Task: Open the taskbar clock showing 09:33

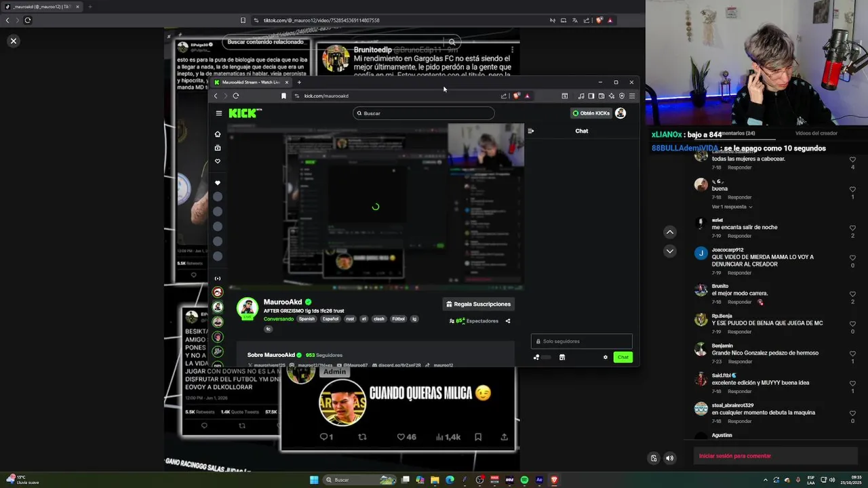Action: click(852, 480)
